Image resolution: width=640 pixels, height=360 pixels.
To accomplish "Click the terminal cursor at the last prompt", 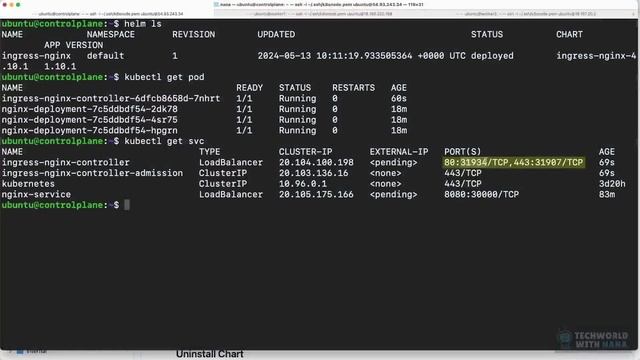I will pos(127,205).
